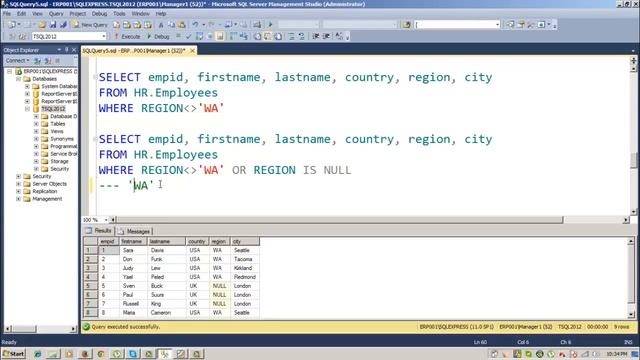Click the Database Engine Query icon

(117, 25)
